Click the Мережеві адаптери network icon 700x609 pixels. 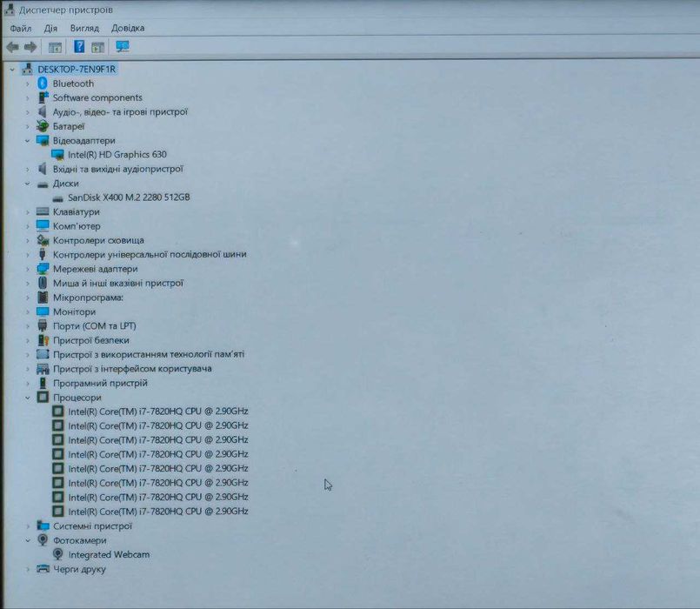coord(43,269)
